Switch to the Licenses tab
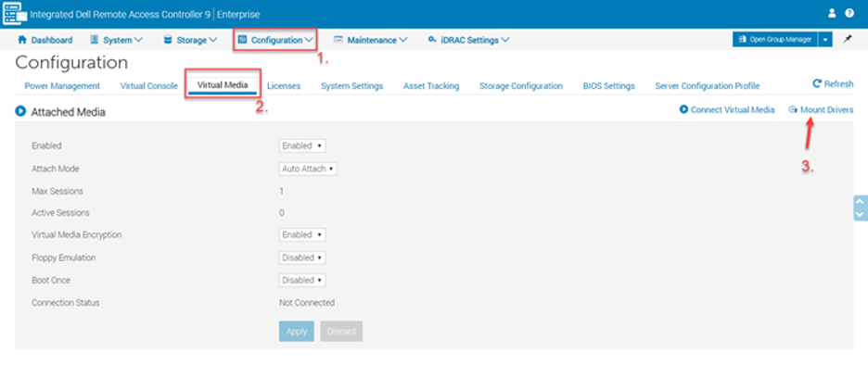Screen dimensions: 868x365 (x=284, y=86)
